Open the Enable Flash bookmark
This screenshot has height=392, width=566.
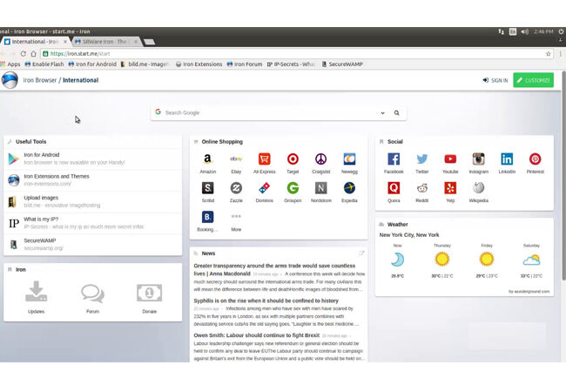(44, 64)
